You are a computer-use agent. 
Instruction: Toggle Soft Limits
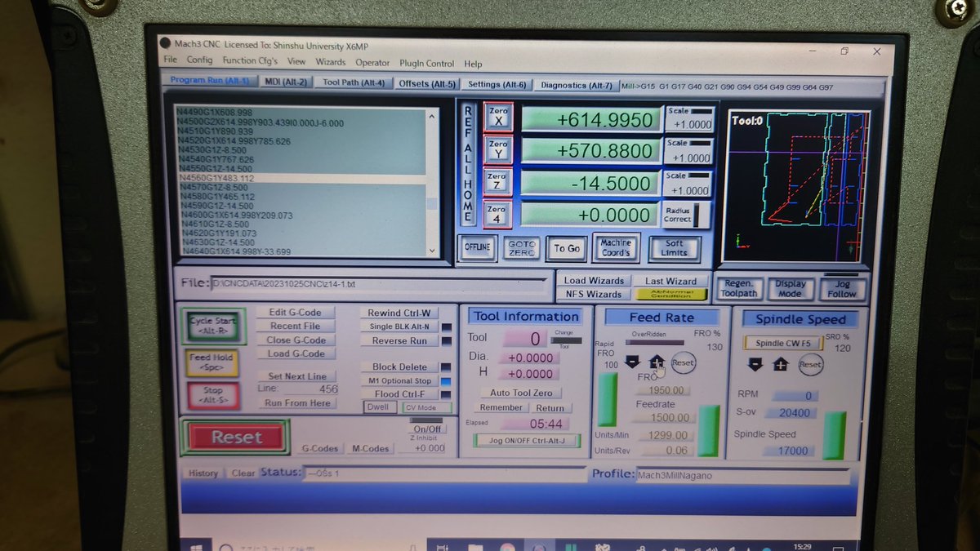674,247
